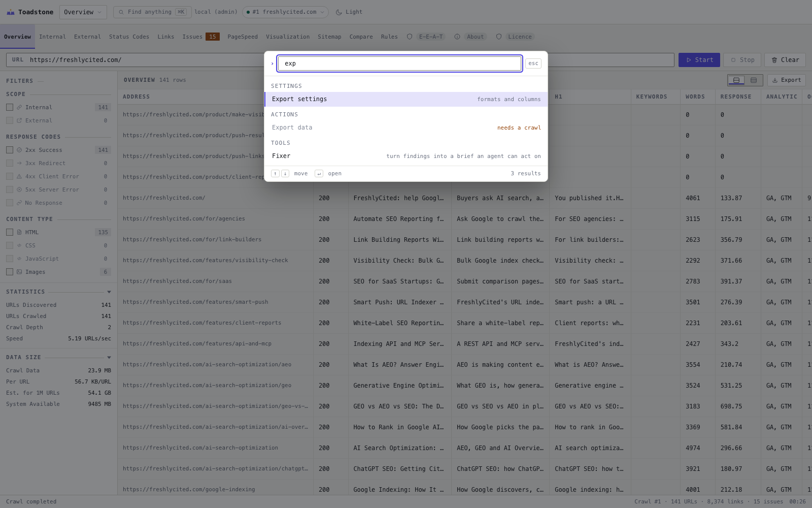This screenshot has height=508, width=812.
Task: Dismiss palette with esc button
Action: point(533,63)
